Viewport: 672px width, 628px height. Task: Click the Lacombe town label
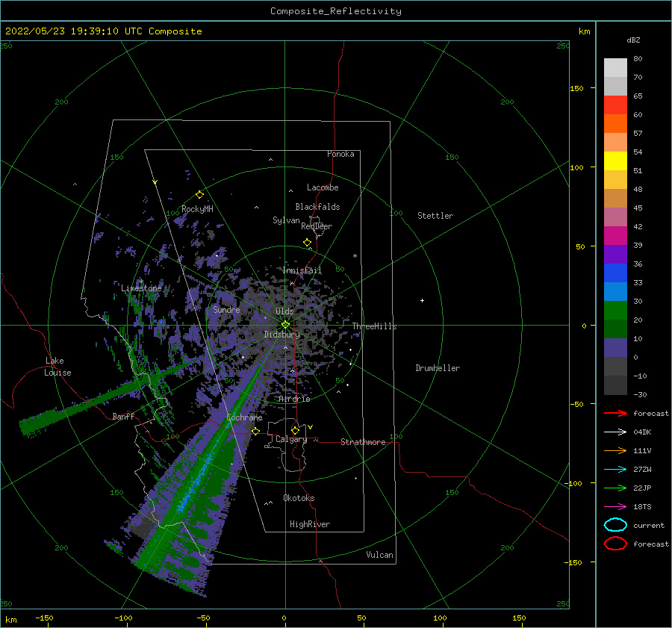coord(323,187)
